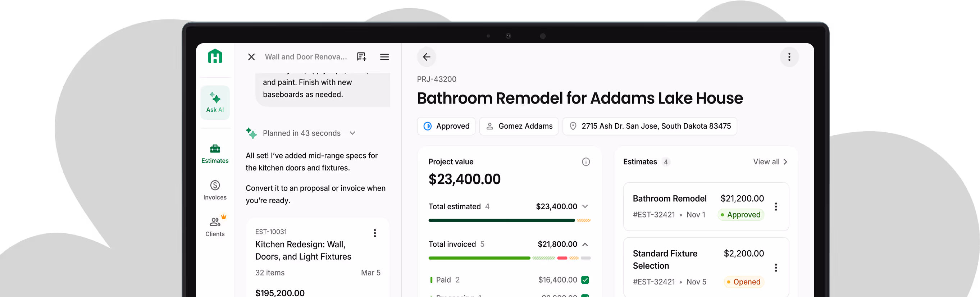The width and height of the screenshot is (980, 297).
Task: Click the green house logo icon
Action: pyautogui.click(x=215, y=56)
